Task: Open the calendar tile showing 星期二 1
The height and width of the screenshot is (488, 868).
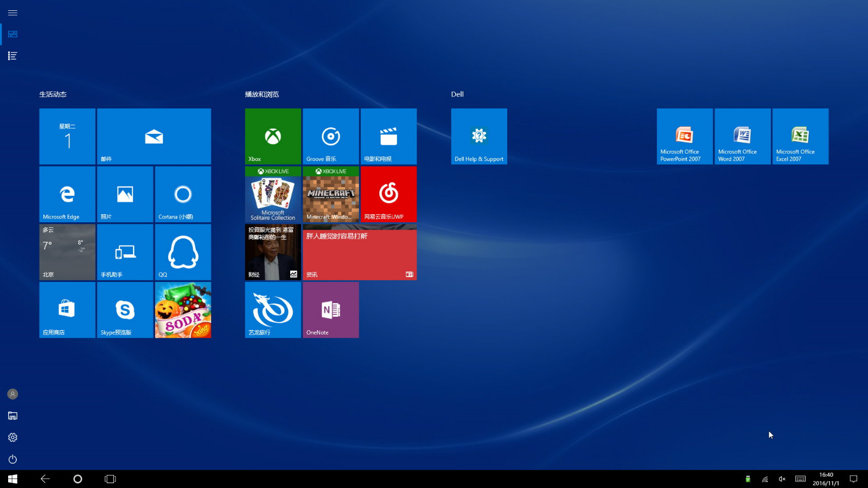Action: click(67, 136)
